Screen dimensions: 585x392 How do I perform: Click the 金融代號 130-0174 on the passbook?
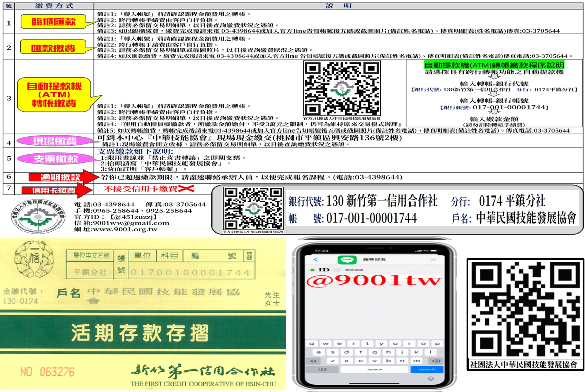click(22, 296)
